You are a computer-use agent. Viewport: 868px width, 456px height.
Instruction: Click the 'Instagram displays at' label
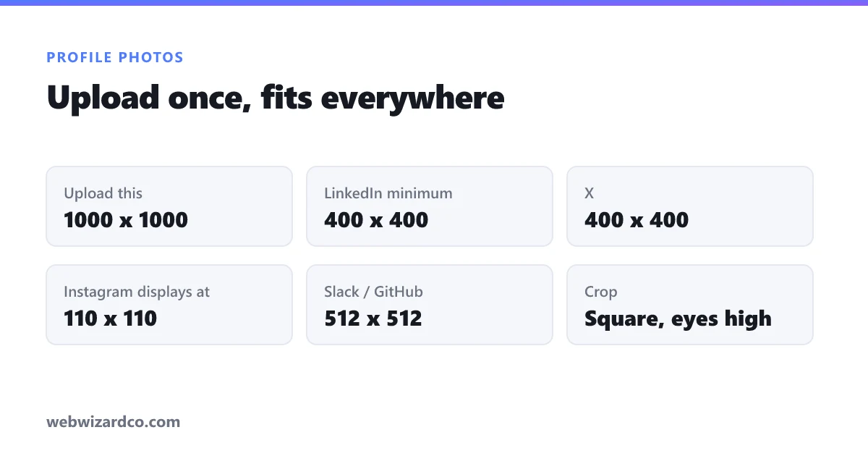(137, 292)
